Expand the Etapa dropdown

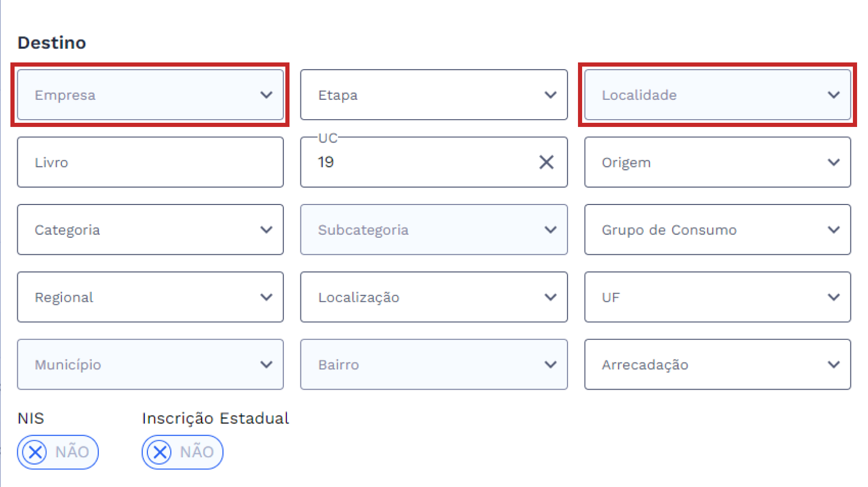pos(433,95)
